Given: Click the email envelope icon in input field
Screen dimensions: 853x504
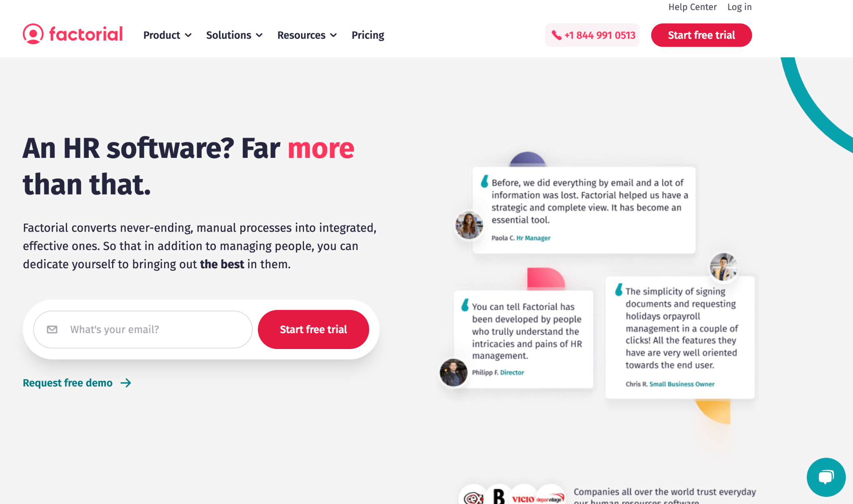Looking at the screenshot, I should (x=53, y=329).
